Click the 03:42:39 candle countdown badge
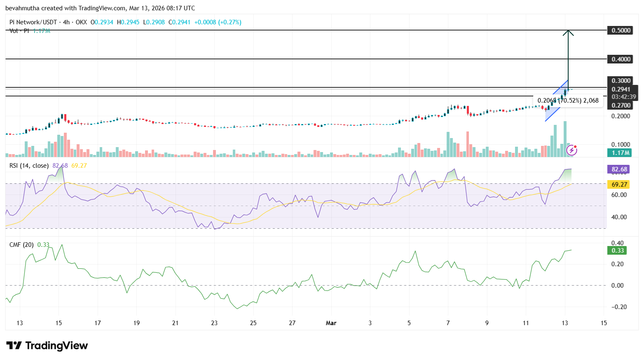This screenshot has width=644, height=361. point(623,97)
